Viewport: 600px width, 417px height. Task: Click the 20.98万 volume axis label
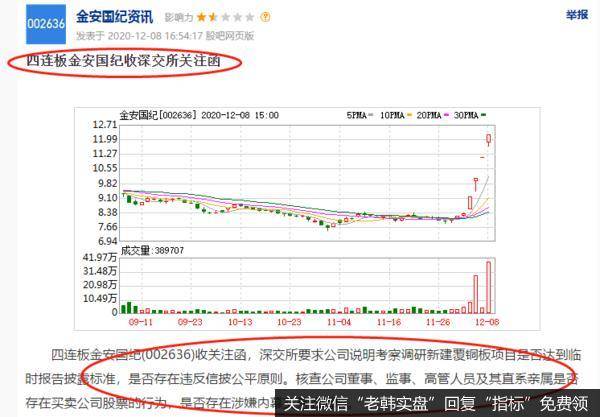[100, 285]
